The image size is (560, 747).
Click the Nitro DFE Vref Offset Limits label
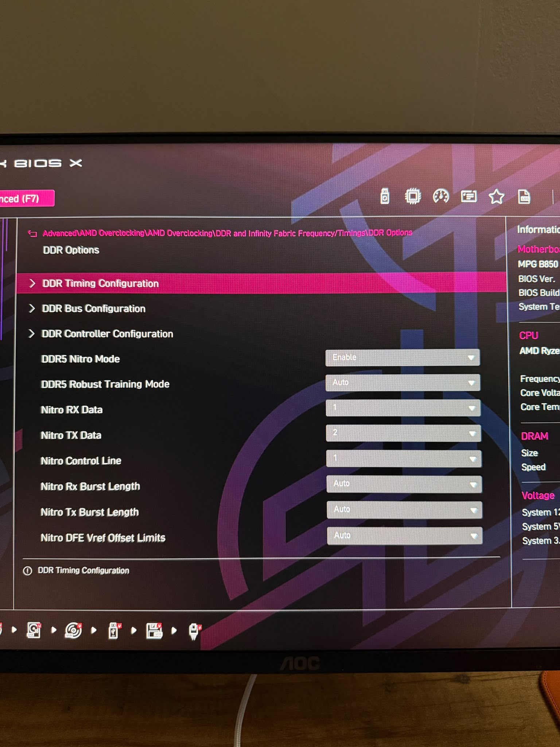pos(103,538)
